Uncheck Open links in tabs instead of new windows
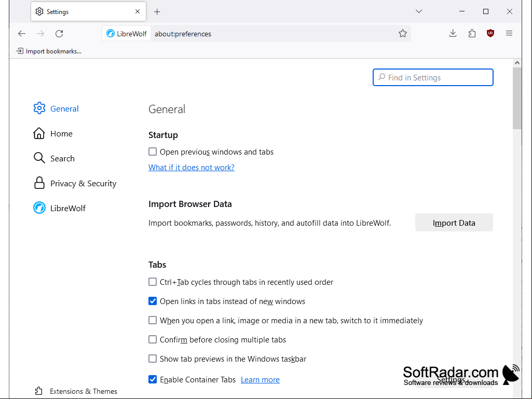 tap(153, 301)
